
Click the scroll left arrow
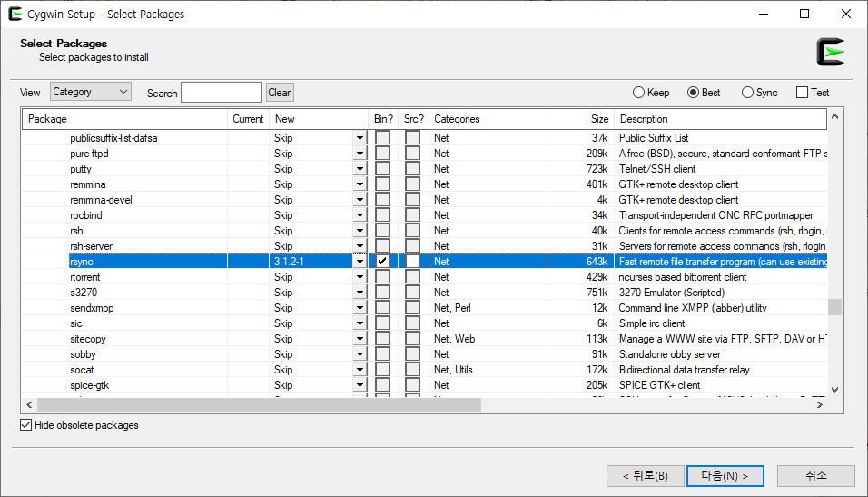[x=29, y=405]
